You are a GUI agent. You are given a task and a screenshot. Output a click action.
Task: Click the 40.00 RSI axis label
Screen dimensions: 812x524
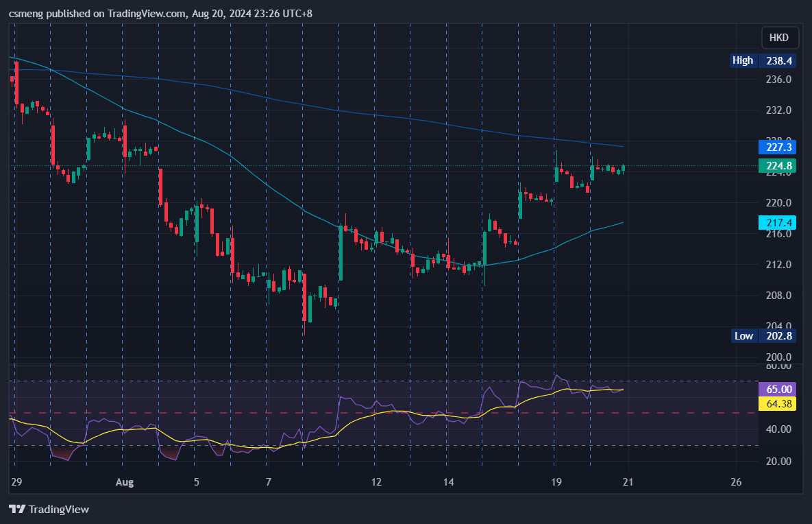[x=778, y=429]
